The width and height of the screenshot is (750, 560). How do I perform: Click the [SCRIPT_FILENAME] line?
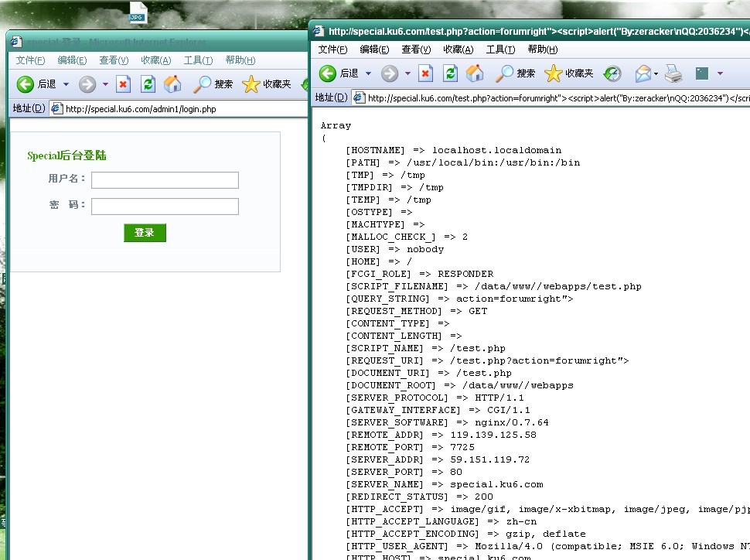[493, 286]
